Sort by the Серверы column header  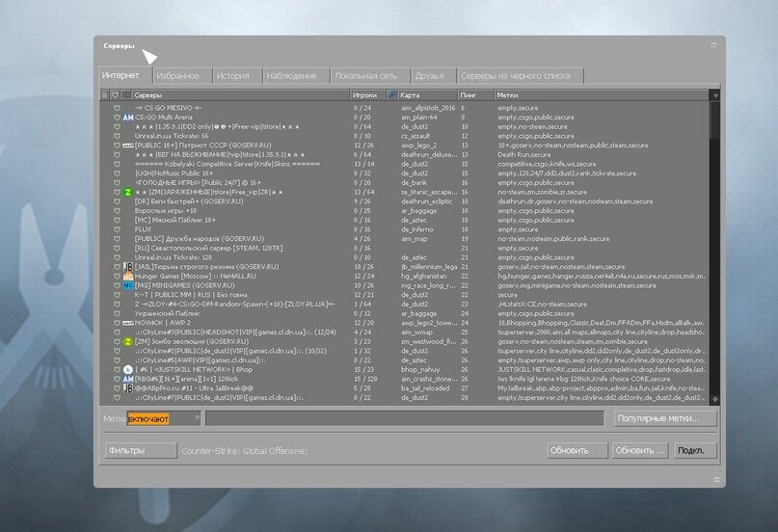(x=241, y=94)
